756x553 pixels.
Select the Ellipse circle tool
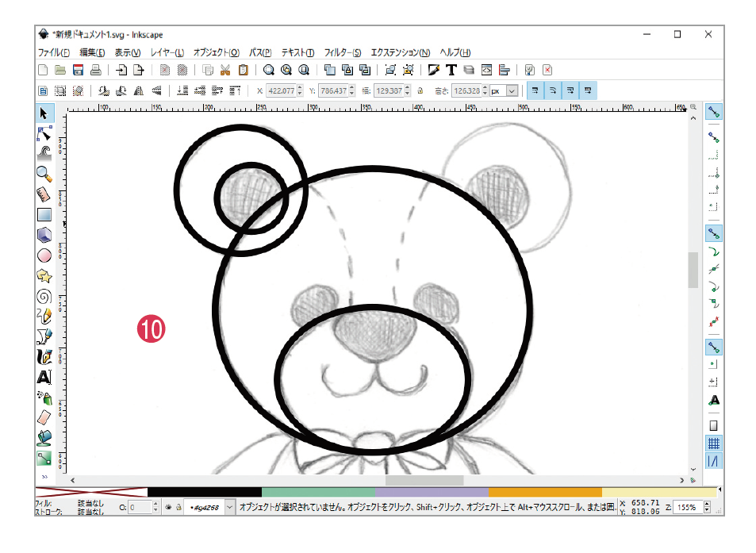point(44,255)
